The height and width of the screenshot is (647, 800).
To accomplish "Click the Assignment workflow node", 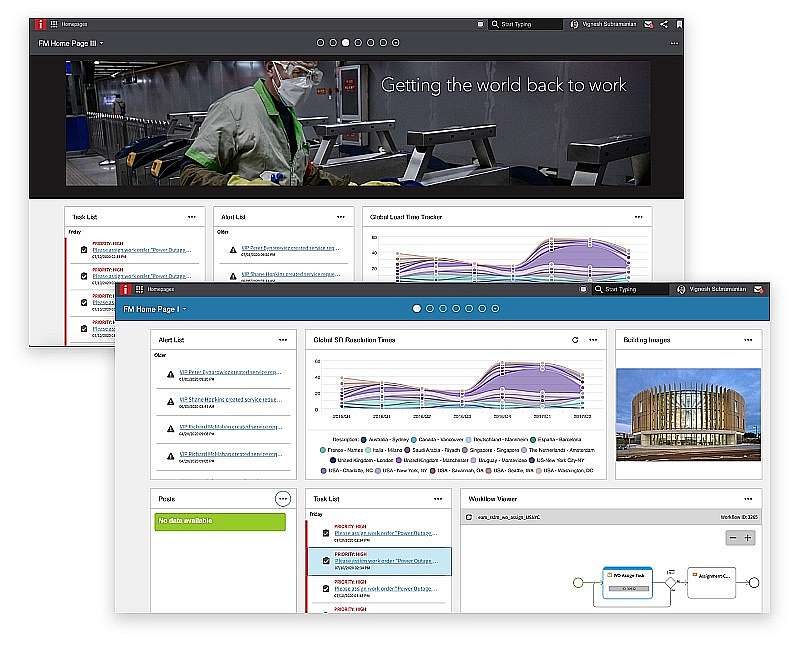I will click(711, 582).
